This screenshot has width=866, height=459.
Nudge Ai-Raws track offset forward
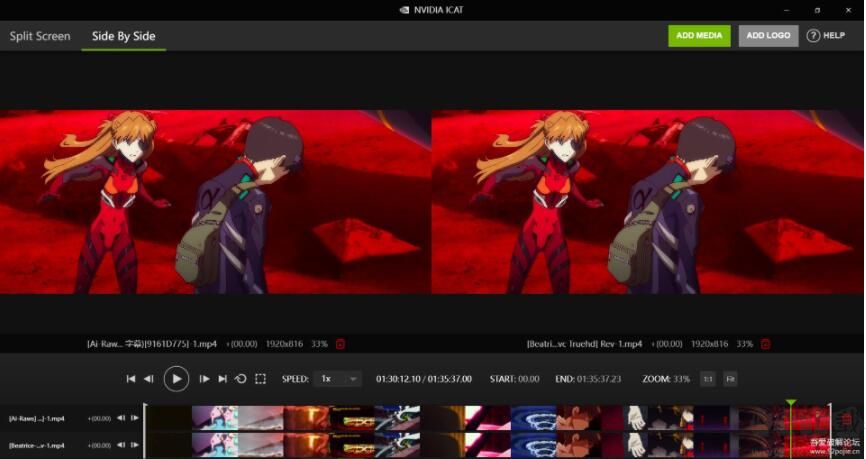pos(134,418)
